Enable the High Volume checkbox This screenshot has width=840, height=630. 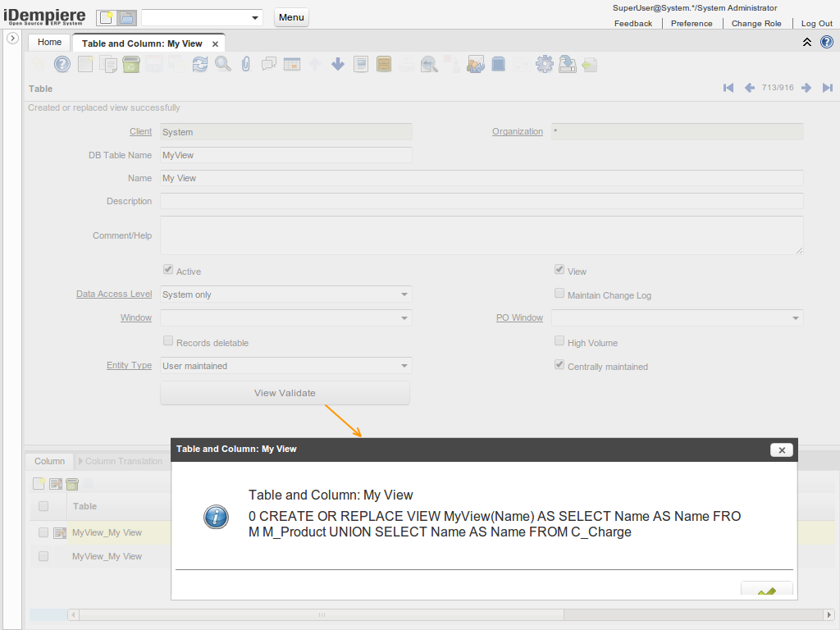559,340
